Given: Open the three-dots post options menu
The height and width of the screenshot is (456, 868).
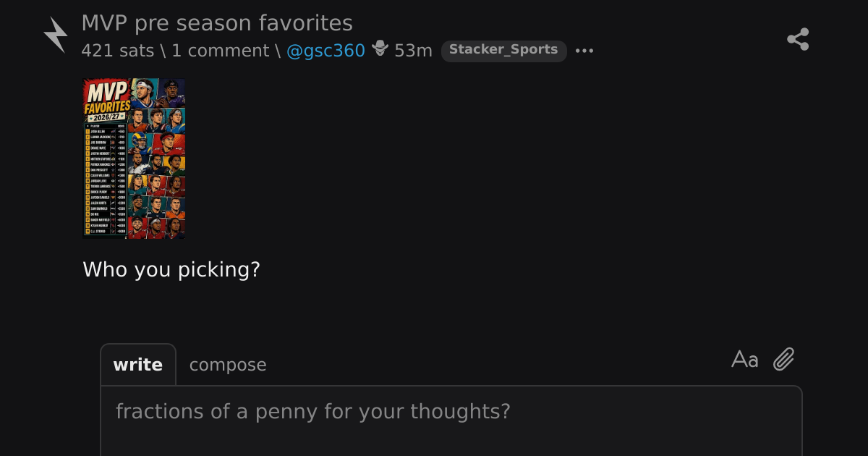Looking at the screenshot, I should (x=584, y=51).
